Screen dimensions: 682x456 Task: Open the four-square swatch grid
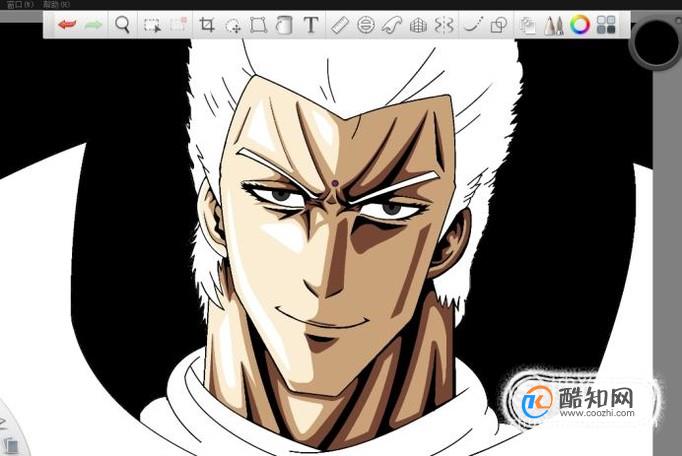point(606,25)
